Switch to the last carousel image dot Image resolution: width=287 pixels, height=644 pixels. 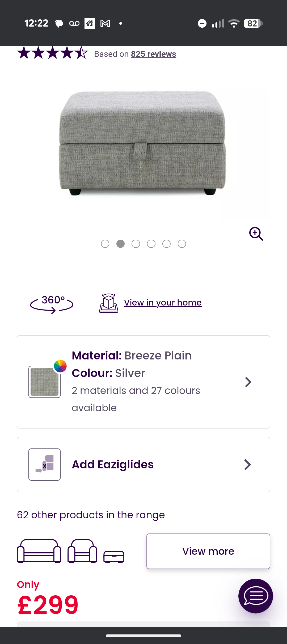point(182,244)
